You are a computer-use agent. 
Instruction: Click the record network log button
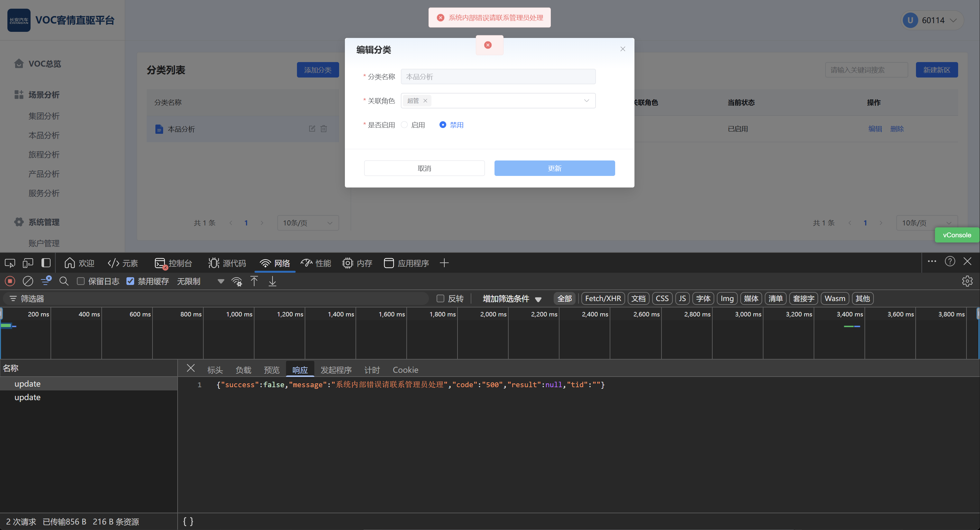coord(10,281)
